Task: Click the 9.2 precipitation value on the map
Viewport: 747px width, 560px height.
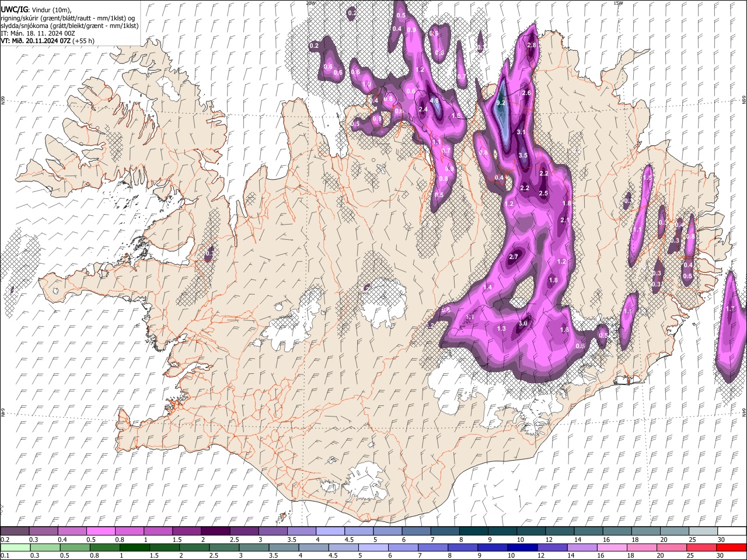Action: point(500,102)
